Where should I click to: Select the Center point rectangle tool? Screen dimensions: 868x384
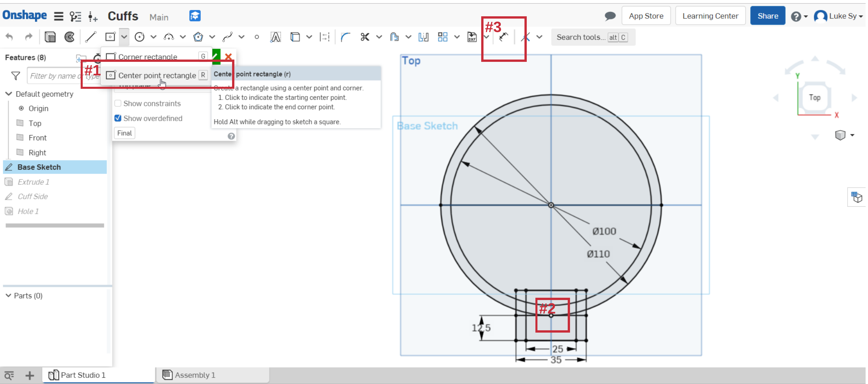[x=157, y=75]
